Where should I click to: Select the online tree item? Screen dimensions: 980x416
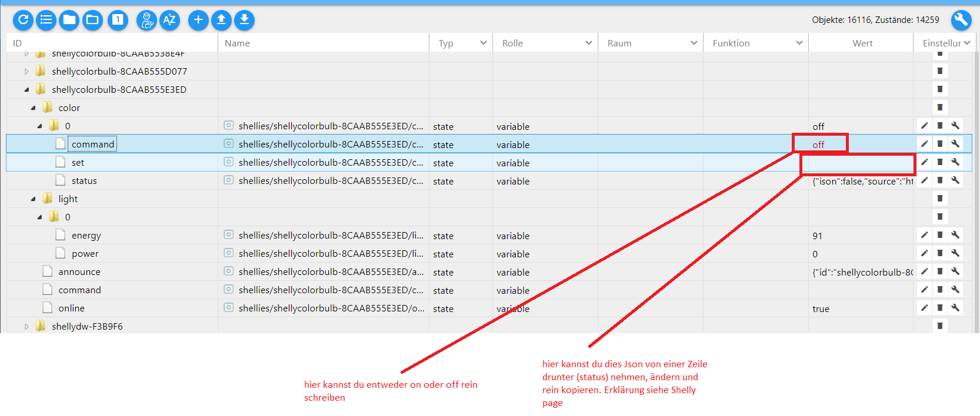coord(72,308)
